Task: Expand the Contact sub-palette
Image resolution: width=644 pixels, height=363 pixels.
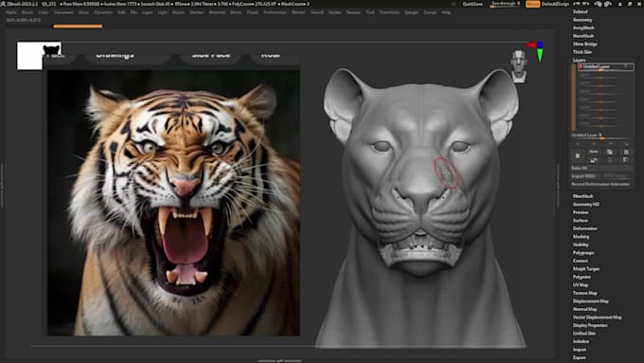Action: 581,261
